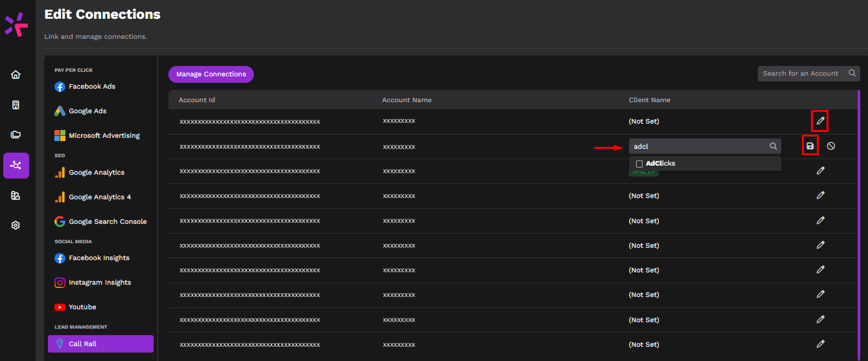Select Google Analytics 4 in sidebar
This screenshot has height=361, width=868.
pyautogui.click(x=100, y=197)
